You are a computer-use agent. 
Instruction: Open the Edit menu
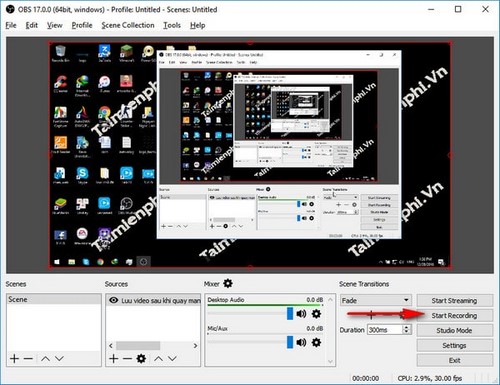pyautogui.click(x=32, y=25)
